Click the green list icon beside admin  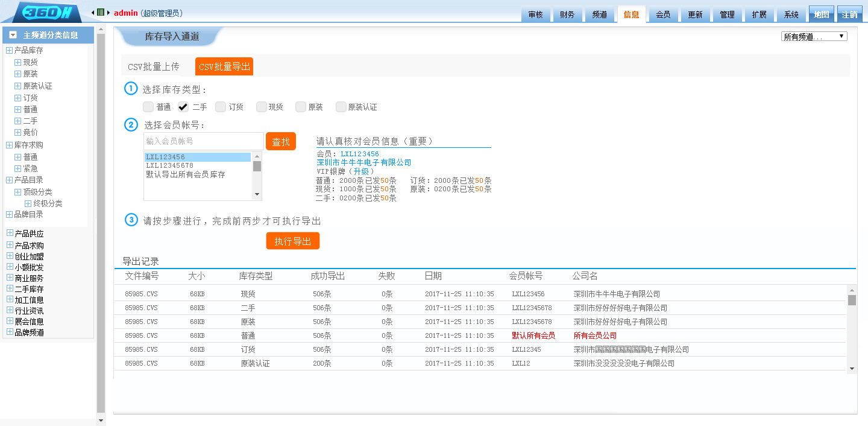(100, 12)
